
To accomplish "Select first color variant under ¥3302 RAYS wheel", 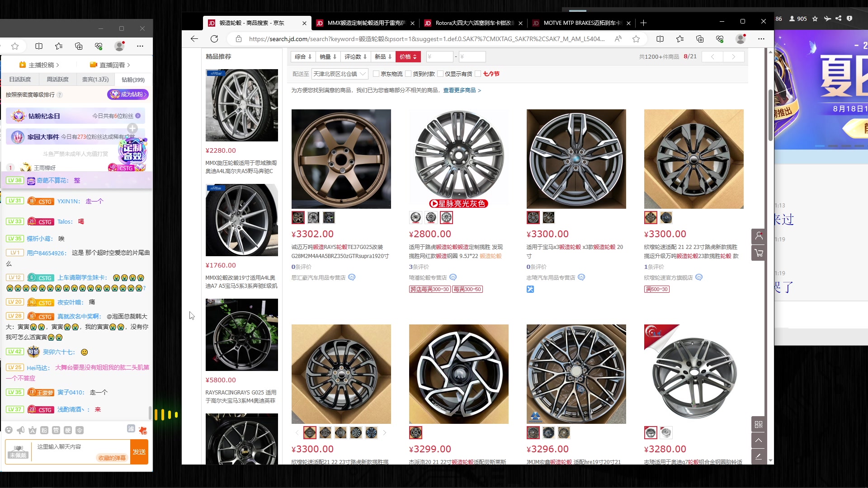I will pos(298,218).
